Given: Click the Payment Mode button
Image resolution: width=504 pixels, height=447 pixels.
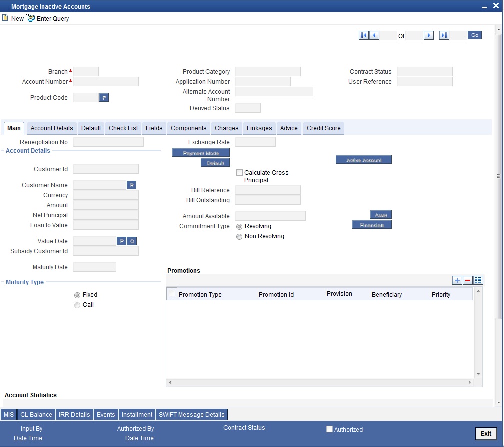Looking at the screenshot, I should click(201, 153).
